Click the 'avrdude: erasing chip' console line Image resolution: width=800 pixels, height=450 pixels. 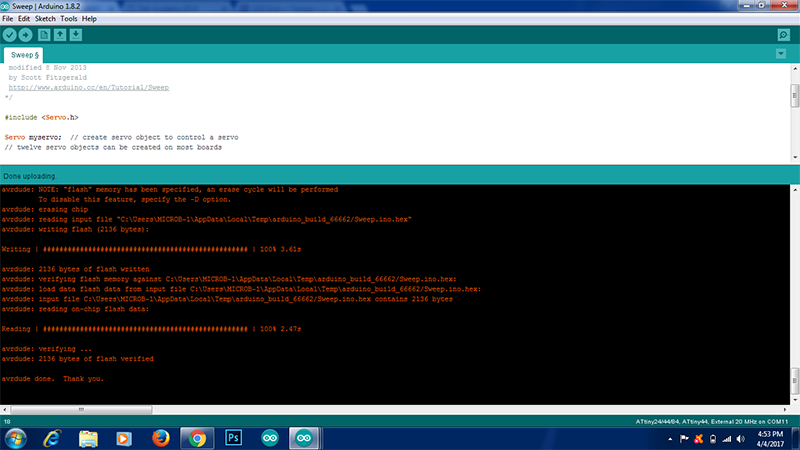point(45,209)
